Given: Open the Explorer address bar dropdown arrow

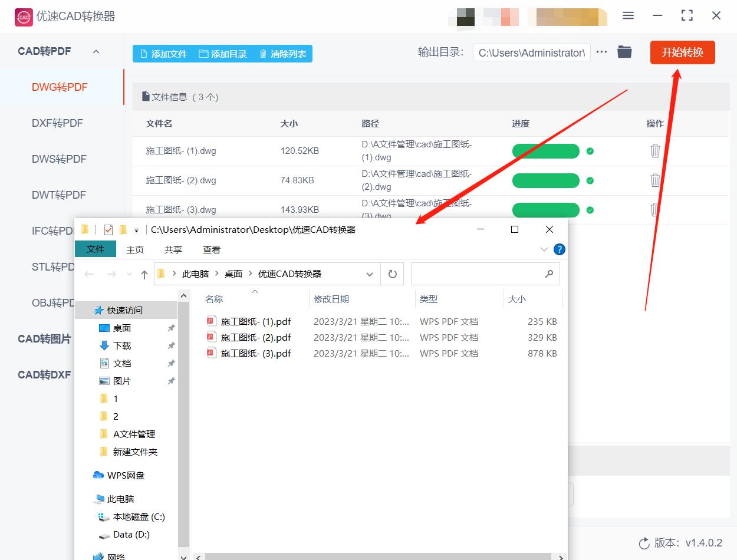Looking at the screenshot, I should 370,273.
